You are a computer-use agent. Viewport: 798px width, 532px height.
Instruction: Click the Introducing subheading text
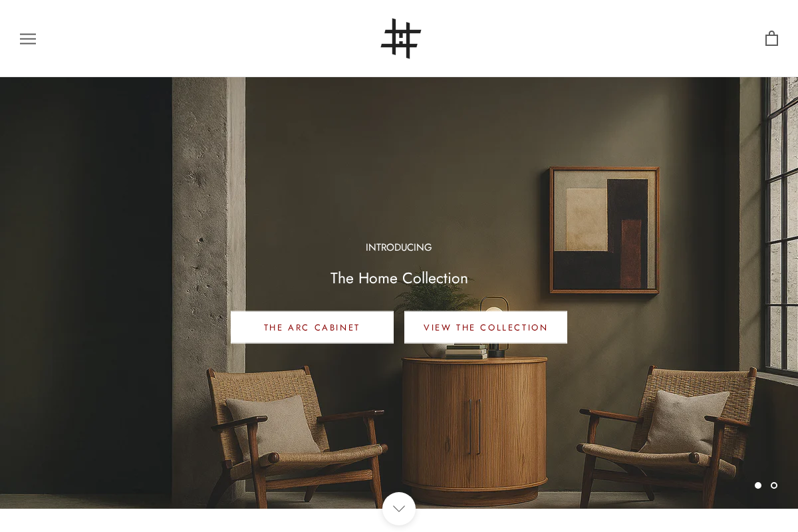(x=399, y=247)
